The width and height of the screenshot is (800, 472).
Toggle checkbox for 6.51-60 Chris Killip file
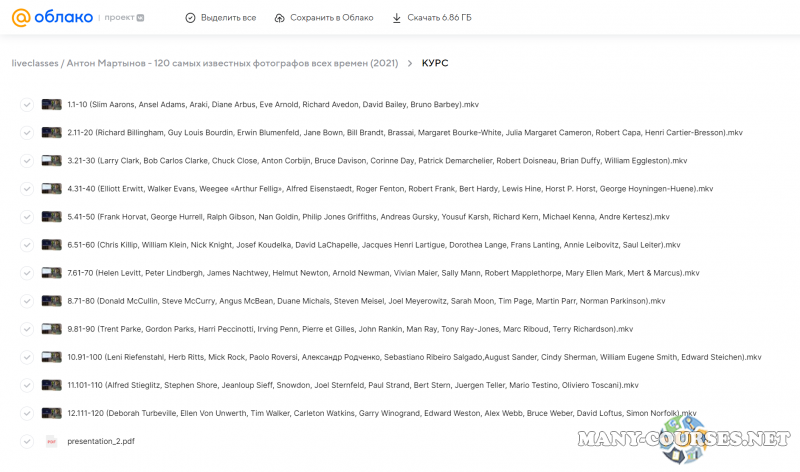(27, 244)
